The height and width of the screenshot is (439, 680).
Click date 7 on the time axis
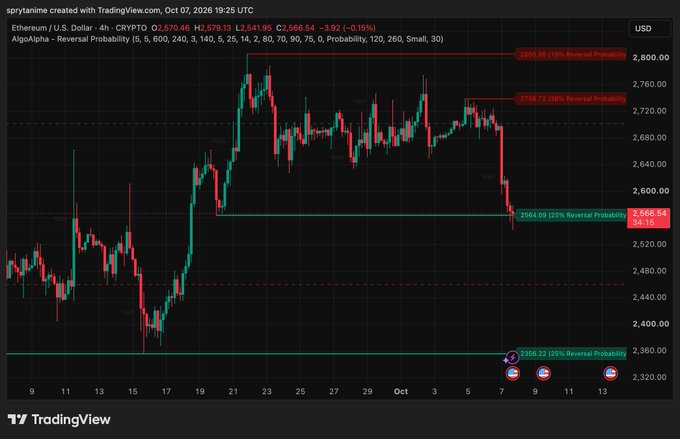tap(501, 391)
